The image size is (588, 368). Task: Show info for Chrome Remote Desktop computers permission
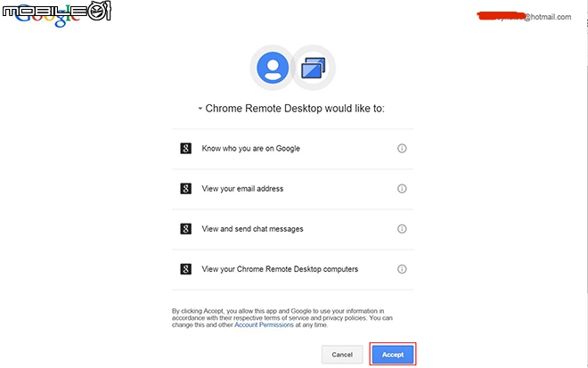[x=402, y=269]
